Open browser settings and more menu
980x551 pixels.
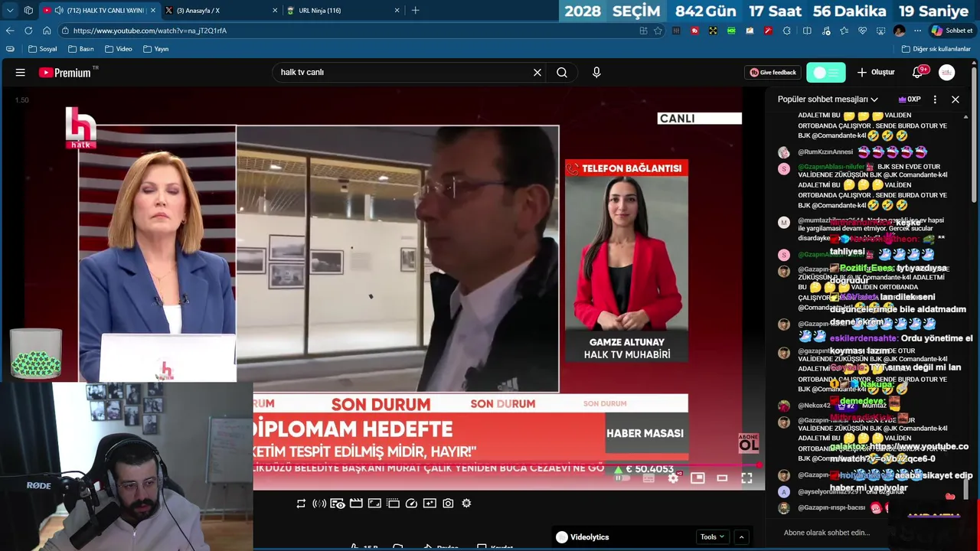917,31
